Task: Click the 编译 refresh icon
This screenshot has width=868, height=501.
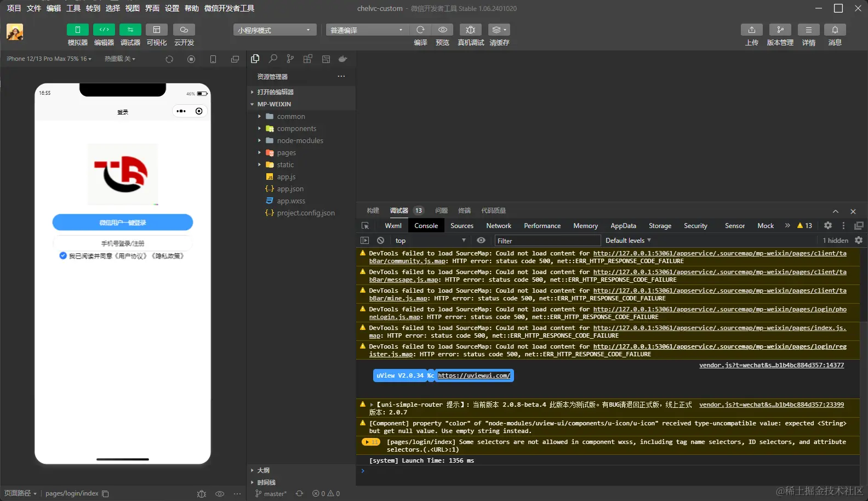Action: point(420,30)
